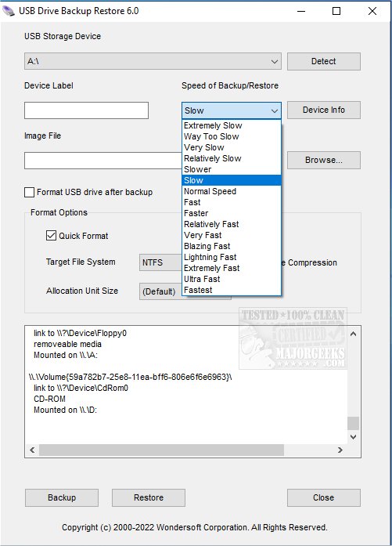Click the horizontal scroll right arrow

pos(340,450)
